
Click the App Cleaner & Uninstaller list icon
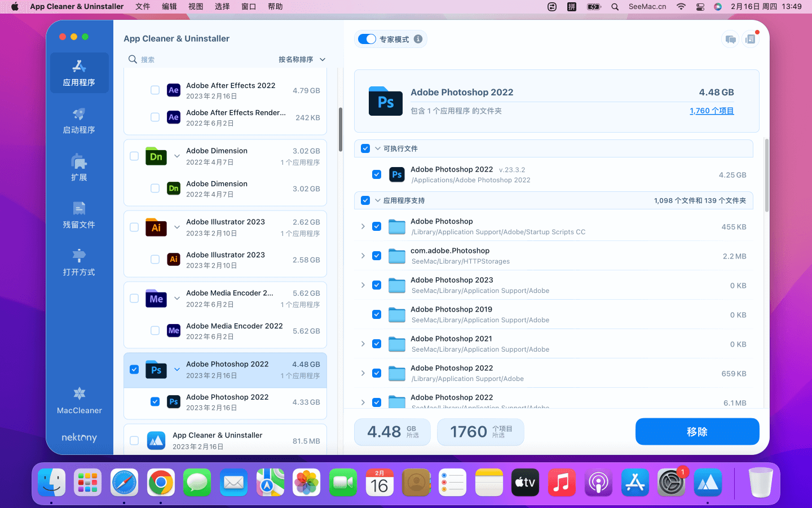[x=156, y=440]
